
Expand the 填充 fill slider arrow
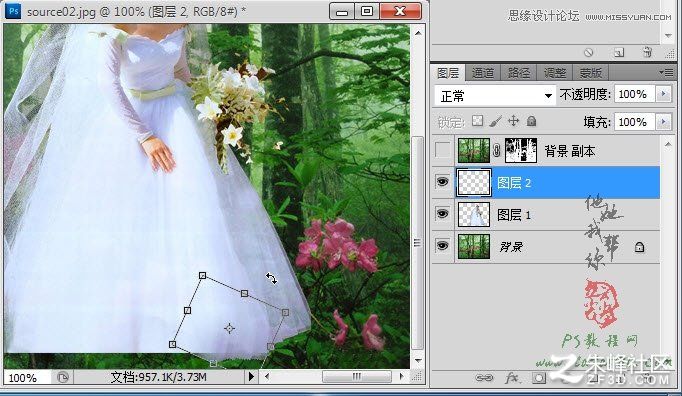(664, 122)
